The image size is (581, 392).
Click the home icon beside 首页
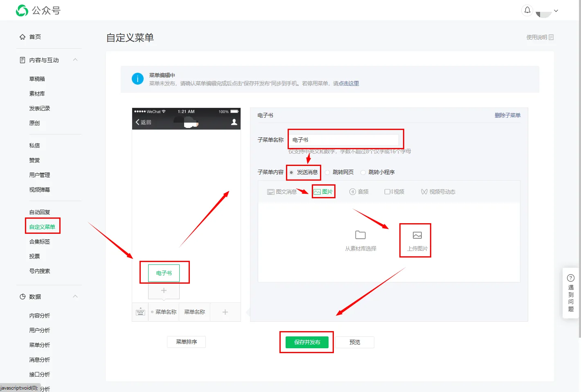[23, 37]
